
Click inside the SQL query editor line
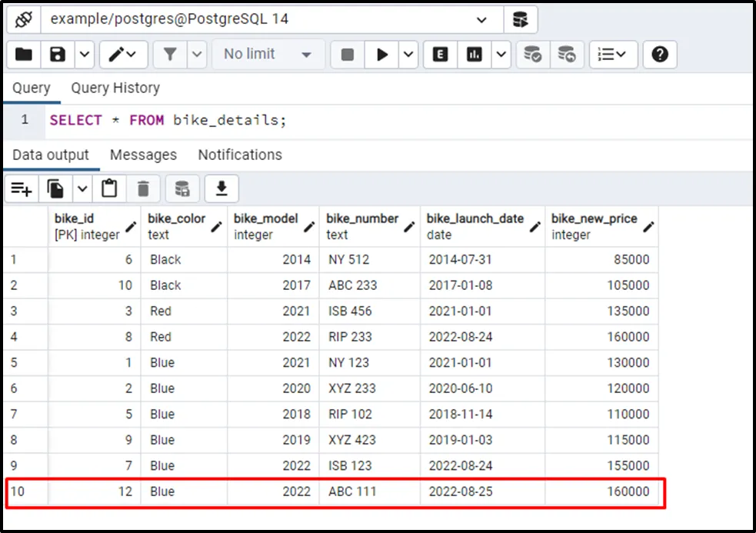[385, 121]
